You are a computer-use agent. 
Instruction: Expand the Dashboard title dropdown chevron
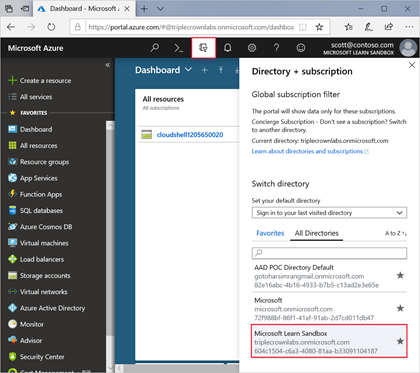pos(188,70)
